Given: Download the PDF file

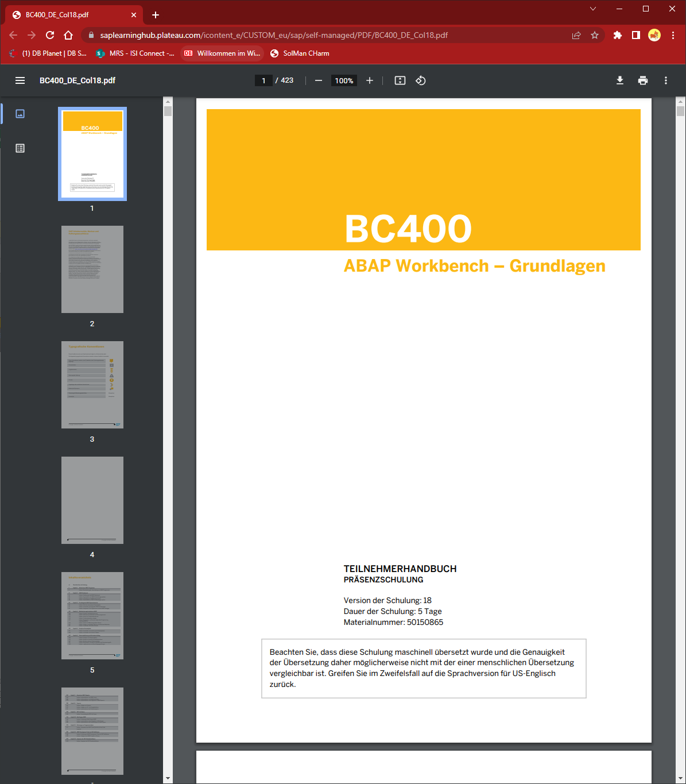Looking at the screenshot, I should (620, 80).
